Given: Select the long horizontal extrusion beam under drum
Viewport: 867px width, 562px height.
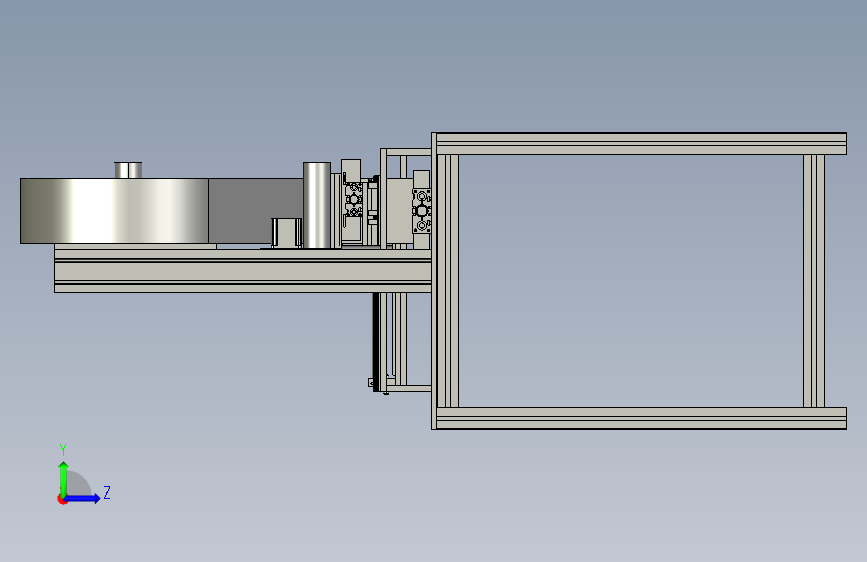Looking at the screenshot, I should pyautogui.click(x=243, y=270).
